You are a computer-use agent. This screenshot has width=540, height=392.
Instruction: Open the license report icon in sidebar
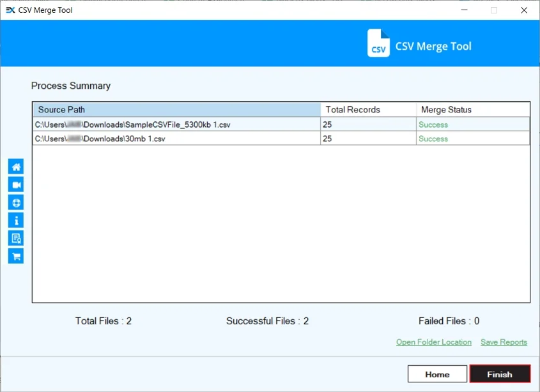(x=15, y=237)
